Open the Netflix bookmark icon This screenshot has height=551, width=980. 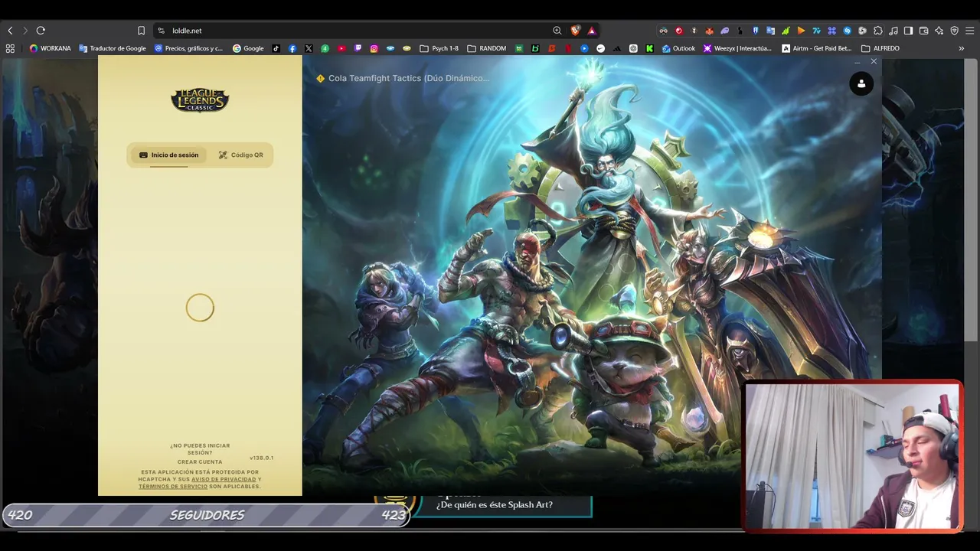coord(567,48)
